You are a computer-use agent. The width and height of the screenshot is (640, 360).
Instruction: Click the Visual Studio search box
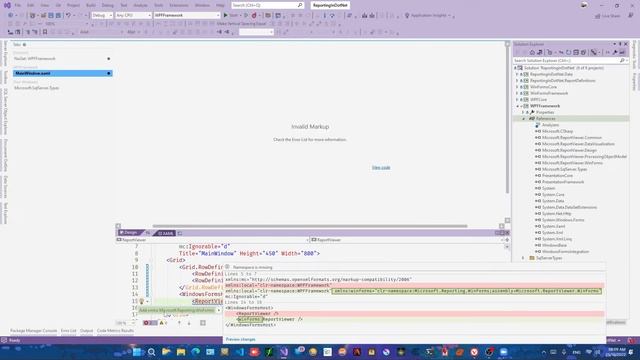267,5
